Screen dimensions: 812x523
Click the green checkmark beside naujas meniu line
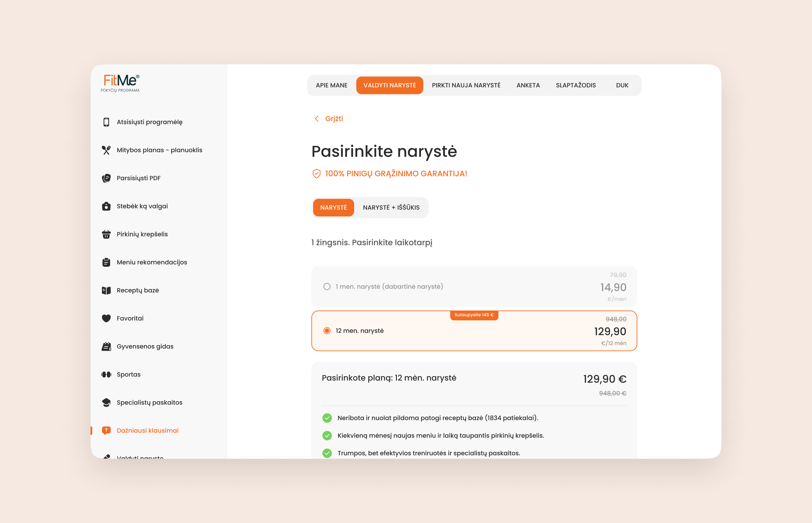327,436
